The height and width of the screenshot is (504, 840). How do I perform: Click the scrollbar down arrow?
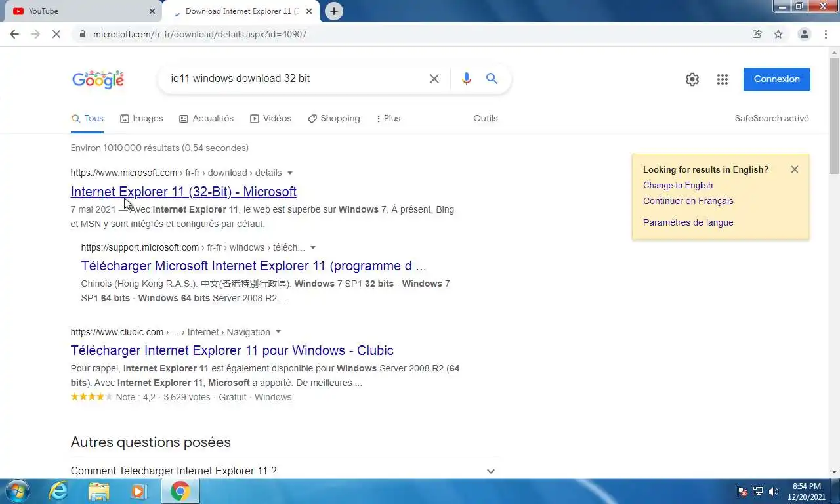point(835,472)
